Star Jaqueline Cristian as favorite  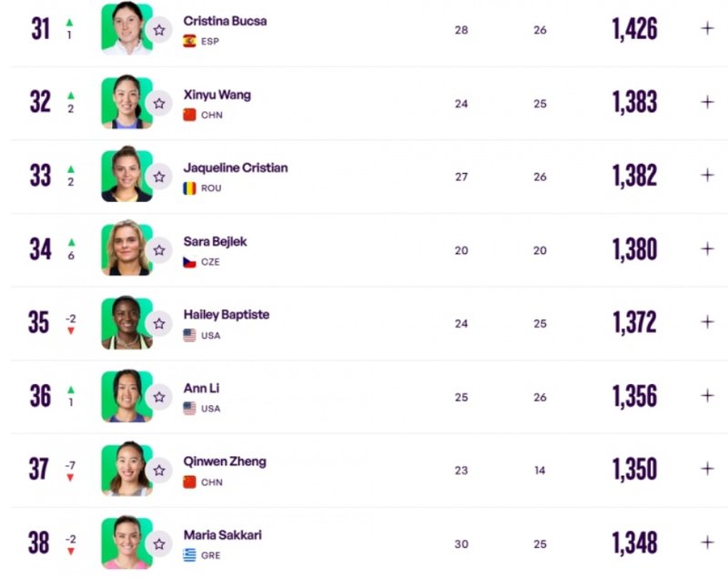[x=159, y=177]
